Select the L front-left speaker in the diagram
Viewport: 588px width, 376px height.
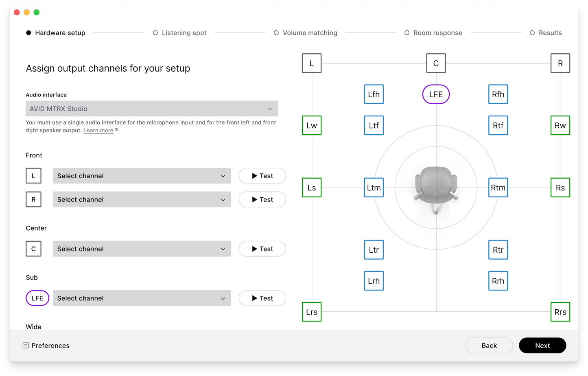pos(311,63)
